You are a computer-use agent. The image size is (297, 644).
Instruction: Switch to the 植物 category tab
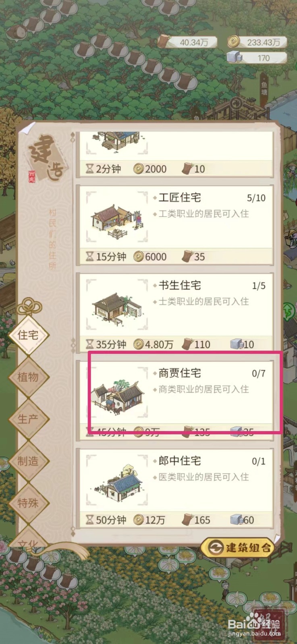(28, 377)
